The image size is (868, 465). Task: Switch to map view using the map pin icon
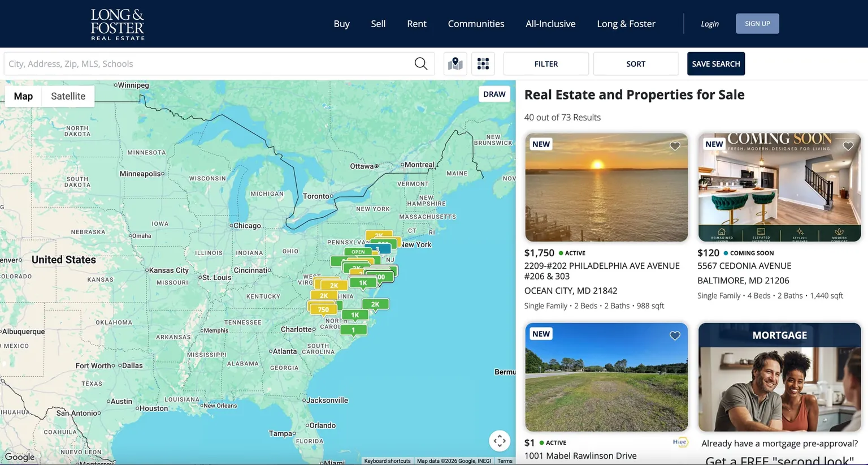pos(455,64)
